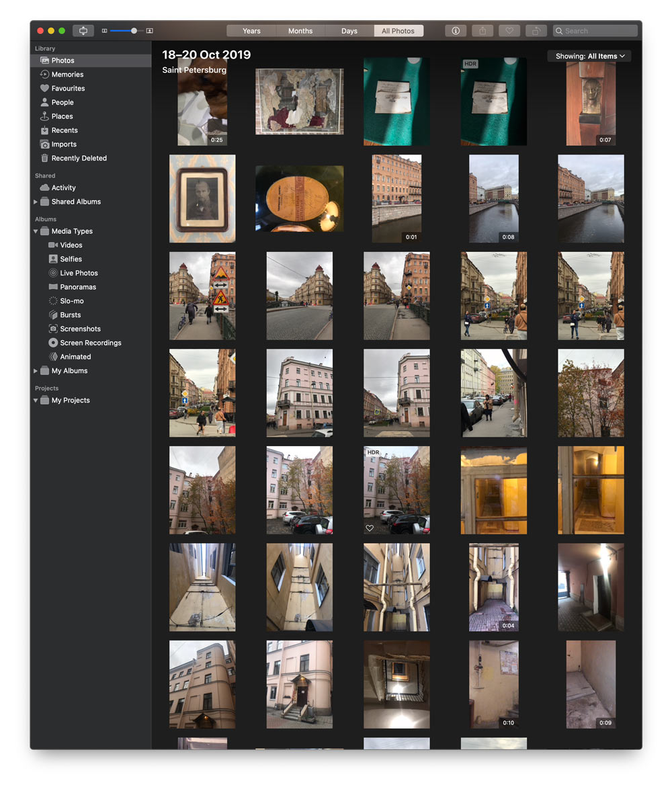Viewport: 672px width, 789px height.
Task: Toggle the aspect ratio grid button
Action: 83,31
